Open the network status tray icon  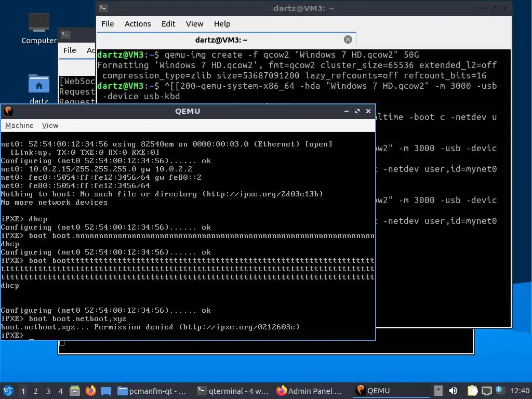click(x=486, y=391)
